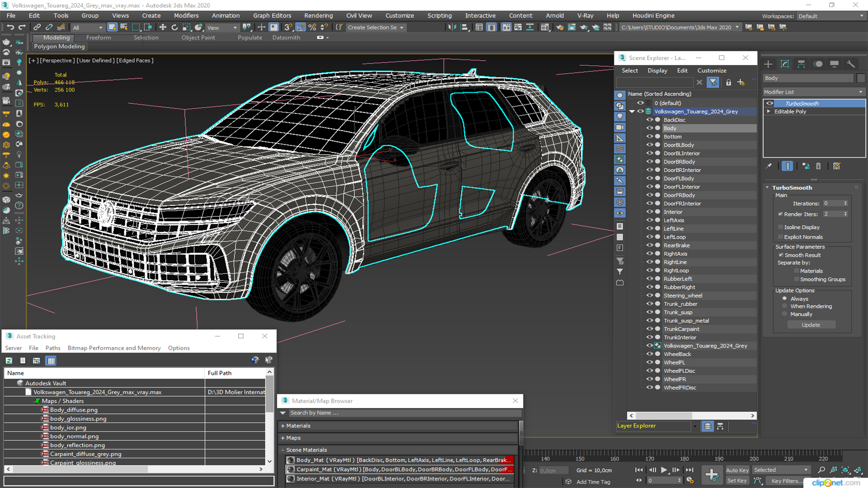
Task: Open Create Selection Set dropdown
Action: 375,28
